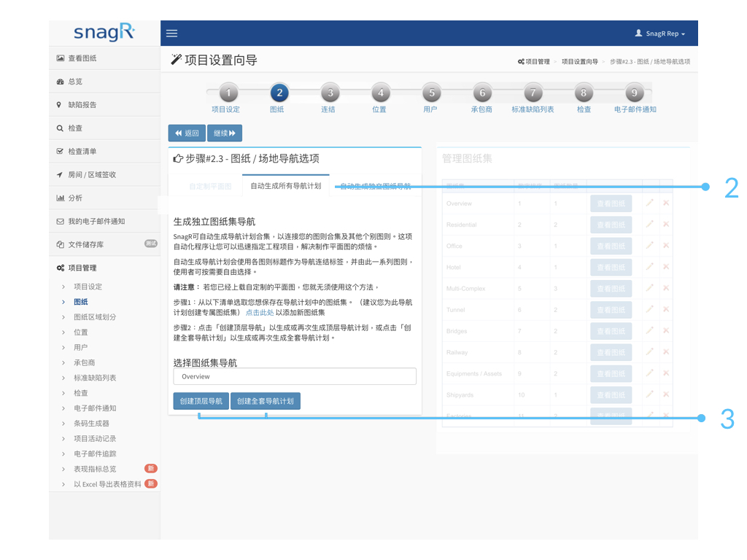Switch to the 自定制平面图 tab
The width and height of the screenshot is (747, 560).
[210, 186]
